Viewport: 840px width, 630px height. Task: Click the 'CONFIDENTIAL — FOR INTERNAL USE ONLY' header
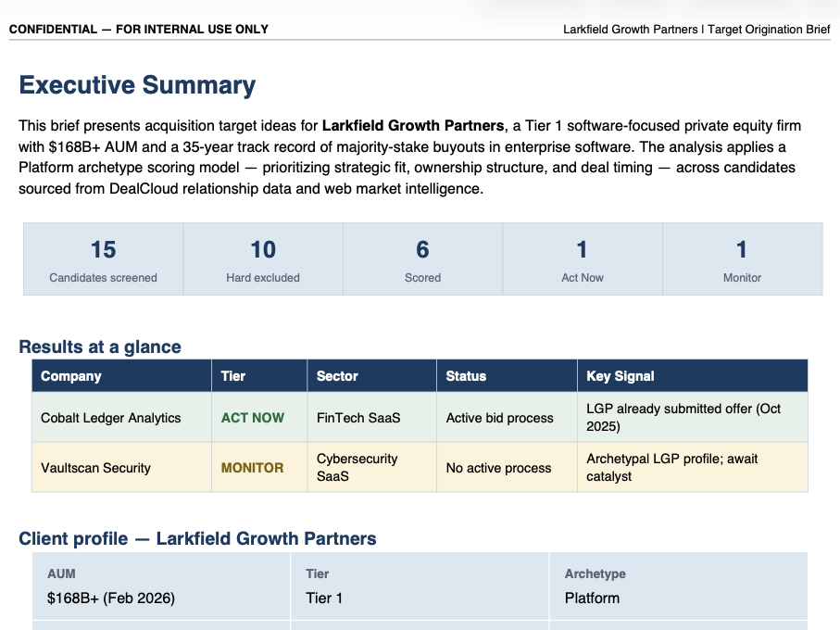(x=139, y=30)
